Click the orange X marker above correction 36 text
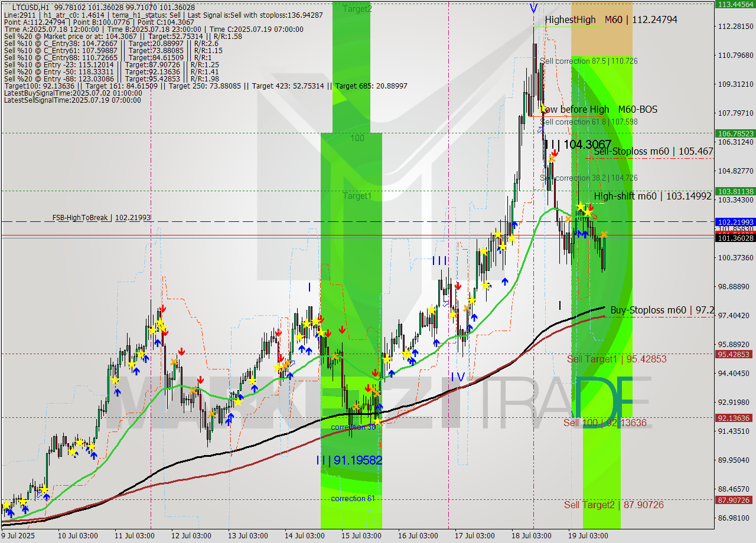This screenshot has height=543, width=756. tap(356, 406)
